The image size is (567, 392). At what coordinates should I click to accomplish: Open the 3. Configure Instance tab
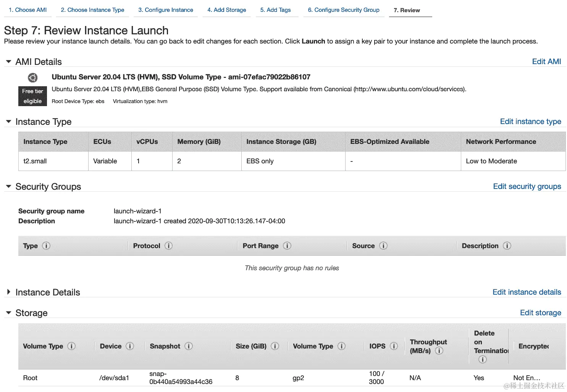(166, 10)
